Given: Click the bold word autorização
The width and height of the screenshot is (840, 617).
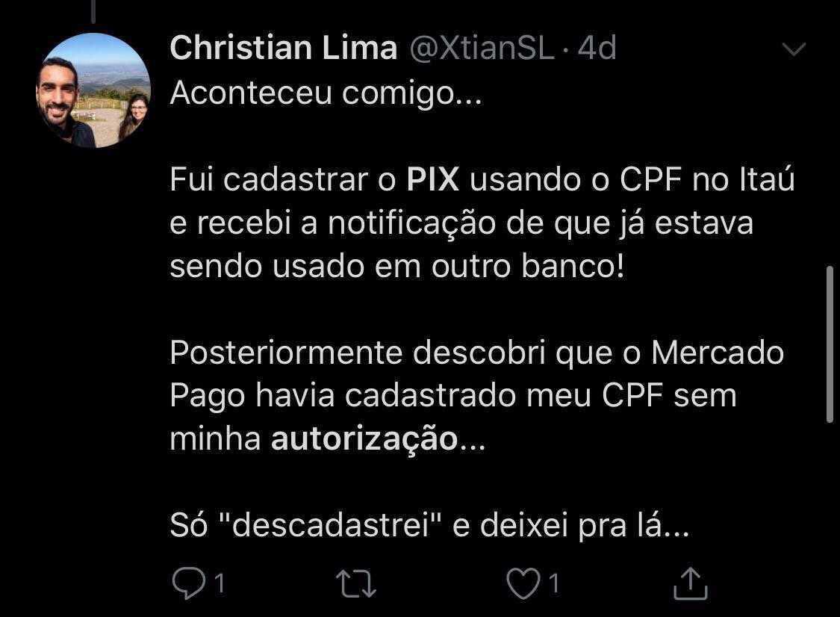Looking at the screenshot, I should point(364,440).
